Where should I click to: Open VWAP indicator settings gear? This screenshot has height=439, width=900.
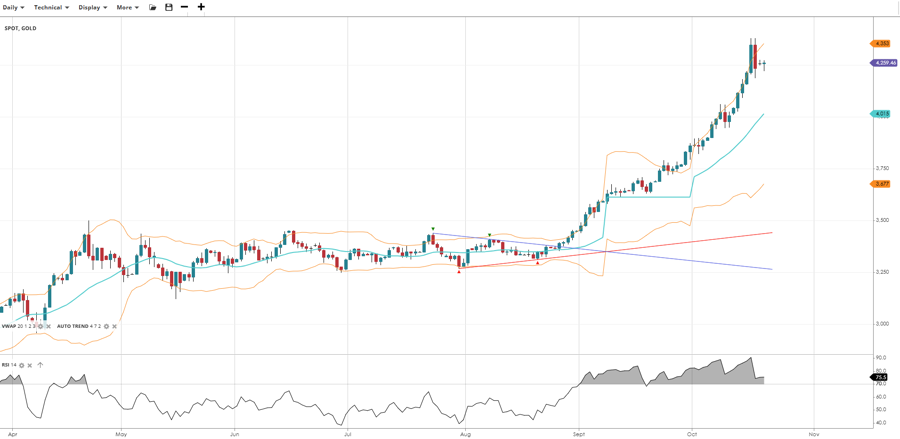40,326
